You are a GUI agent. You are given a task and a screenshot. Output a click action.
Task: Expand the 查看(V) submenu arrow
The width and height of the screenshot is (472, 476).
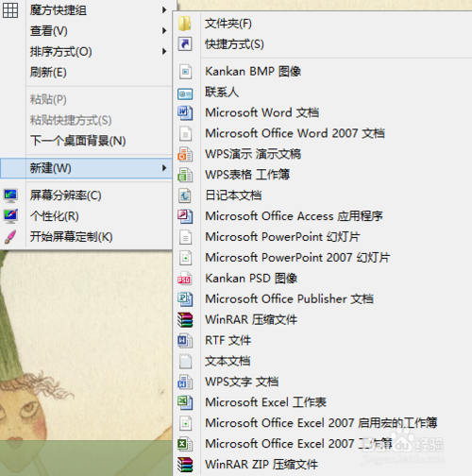point(164,31)
